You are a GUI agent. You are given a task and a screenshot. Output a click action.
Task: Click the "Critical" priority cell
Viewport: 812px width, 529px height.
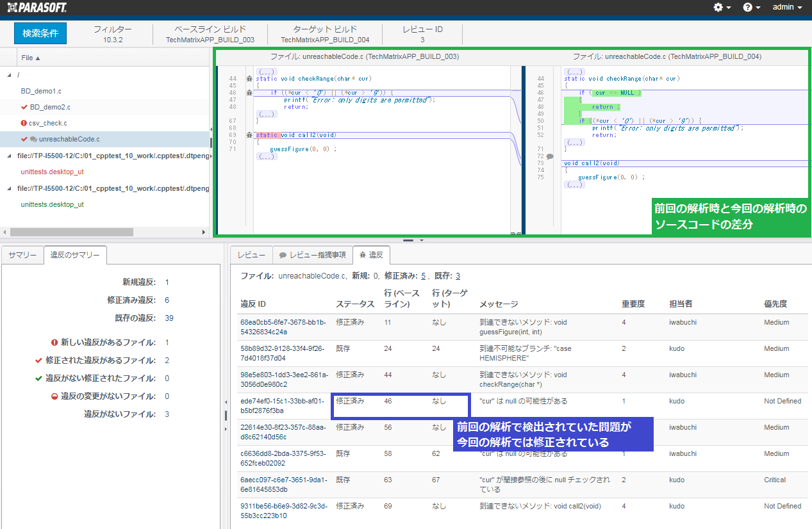775,480
